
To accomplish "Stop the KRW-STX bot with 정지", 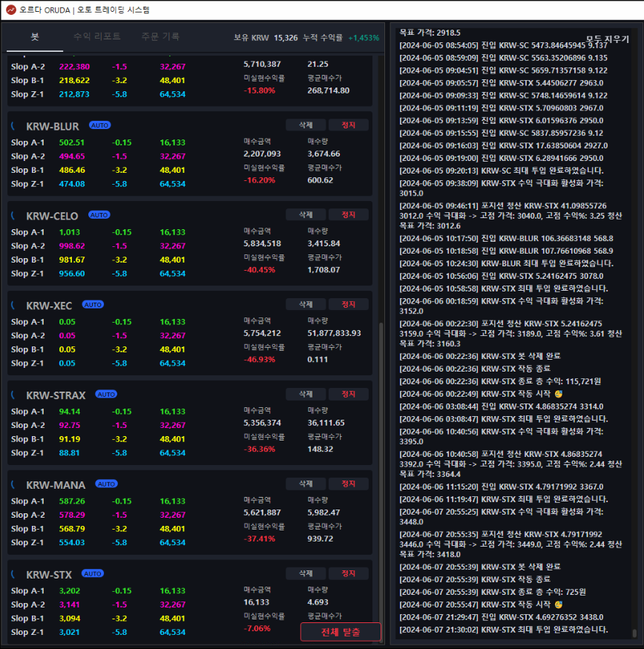I will 348,573.
